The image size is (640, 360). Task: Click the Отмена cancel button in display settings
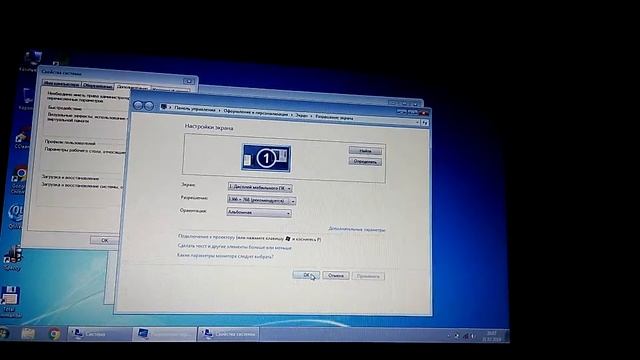(336, 276)
